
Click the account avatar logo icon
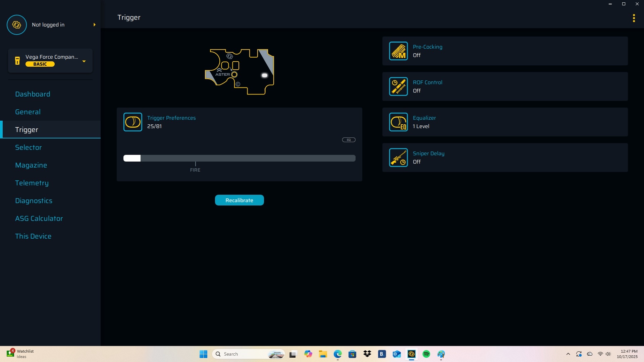(x=17, y=25)
